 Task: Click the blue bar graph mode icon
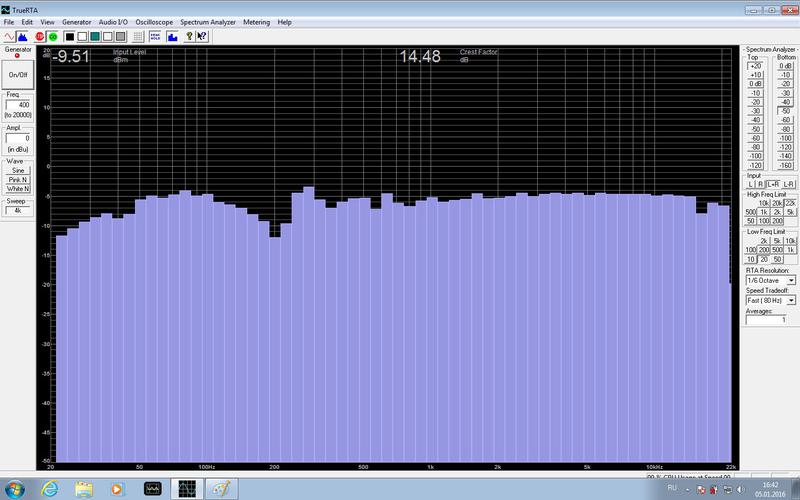click(172, 37)
